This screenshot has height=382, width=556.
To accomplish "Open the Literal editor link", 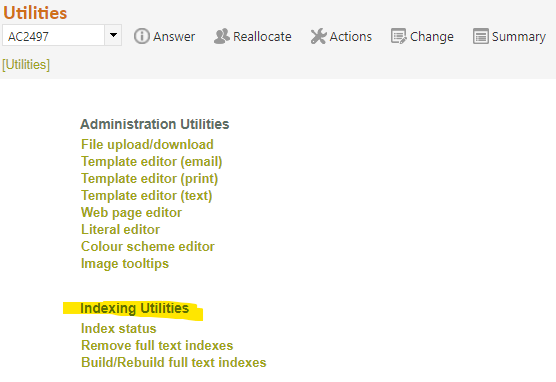I will (x=120, y=229).
